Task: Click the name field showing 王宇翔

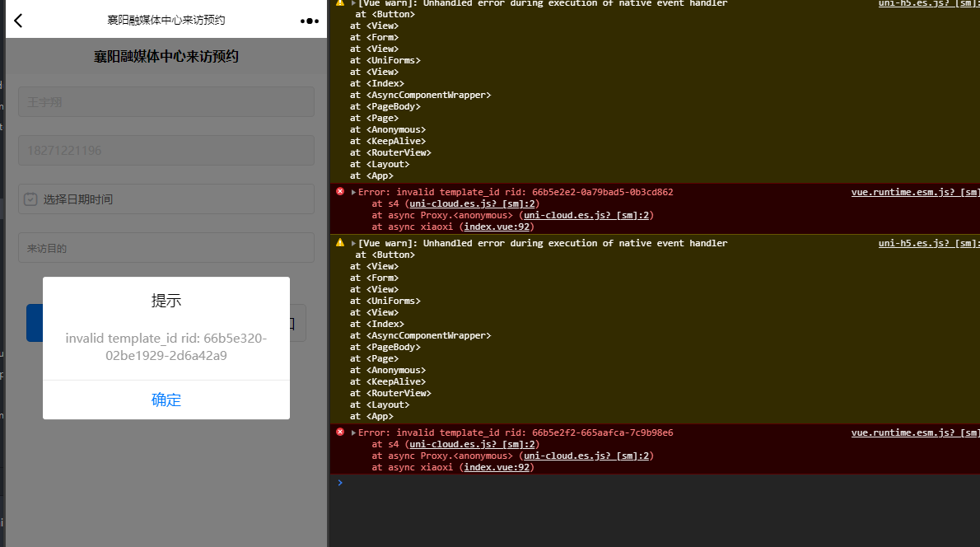Action: point(166,102)
